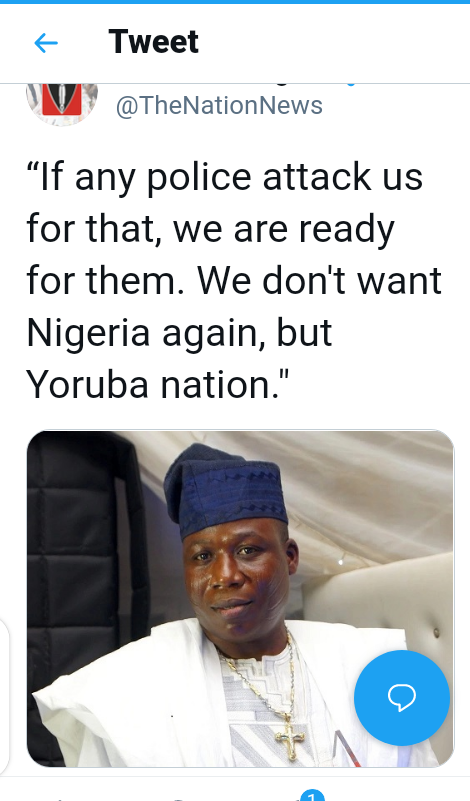Select the panel sliver on the left edge
The height and width of the screenshot is (801, 470).
coord(4,697)
